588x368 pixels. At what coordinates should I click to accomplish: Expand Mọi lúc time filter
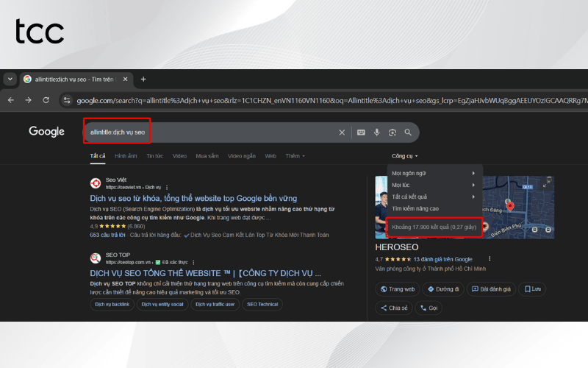pyautogui.click(x=434, y=185)
